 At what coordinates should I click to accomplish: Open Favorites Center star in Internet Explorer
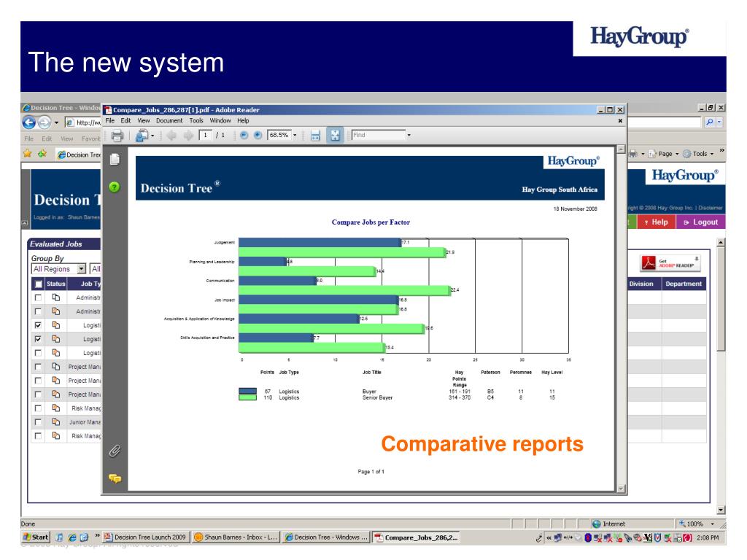coord(28,153)
